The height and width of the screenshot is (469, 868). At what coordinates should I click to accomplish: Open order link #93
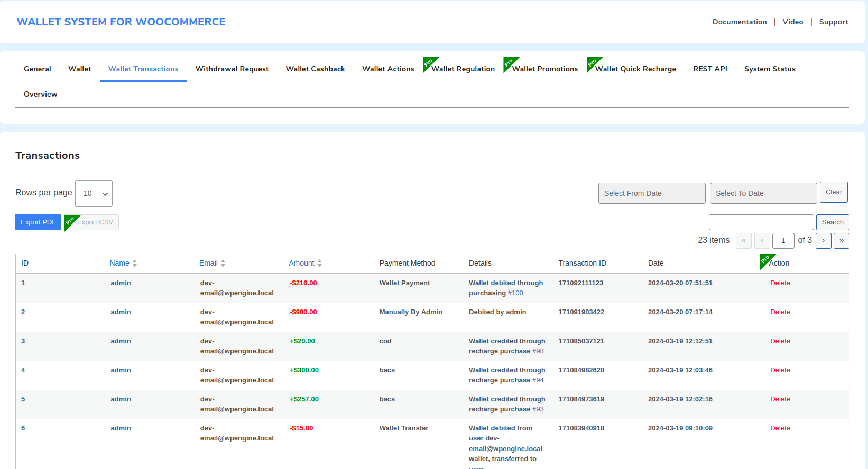pyautogui.click(x=538, y=409)
